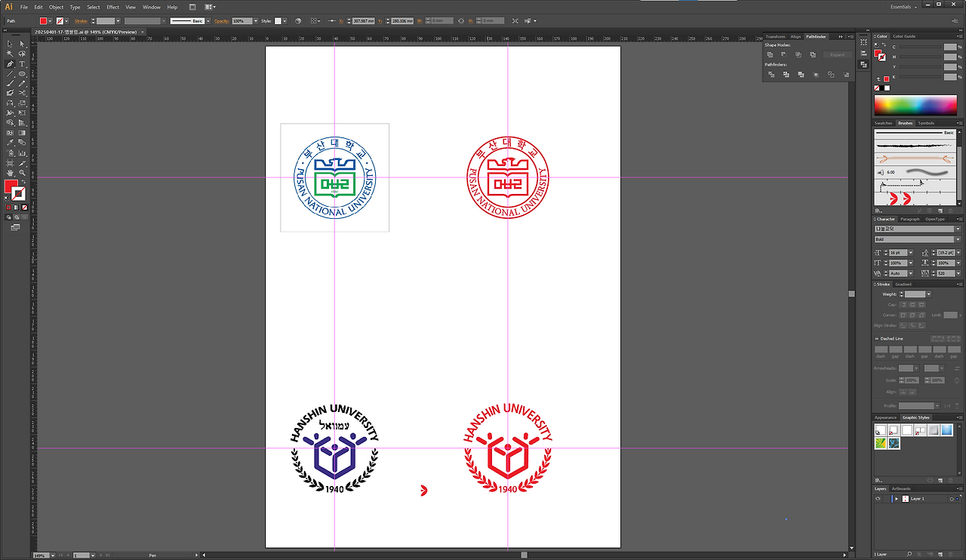Click the Merge pathfinder icon
Viewport: 966px width, 560px height.
pos(800,75)
